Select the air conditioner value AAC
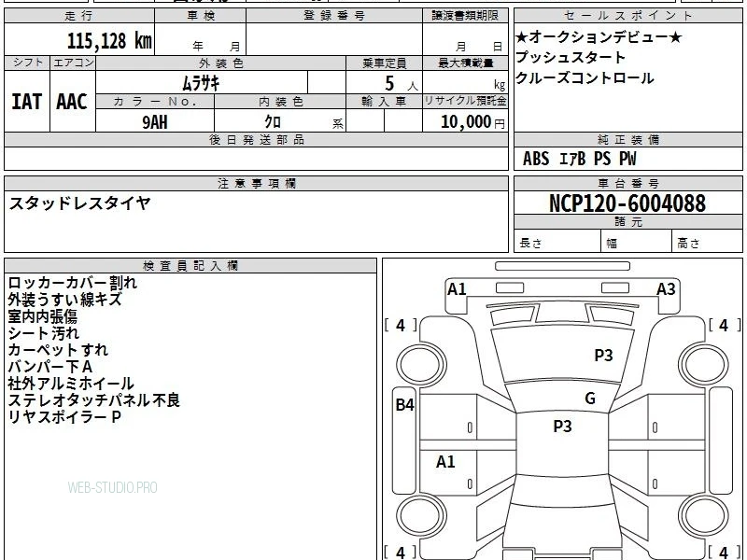The image size is (747, 560). point(72,102)
